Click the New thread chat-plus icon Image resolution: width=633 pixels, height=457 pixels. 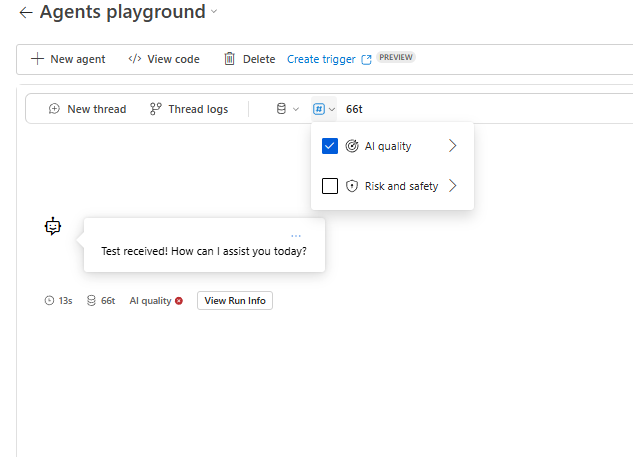point(54,109)
